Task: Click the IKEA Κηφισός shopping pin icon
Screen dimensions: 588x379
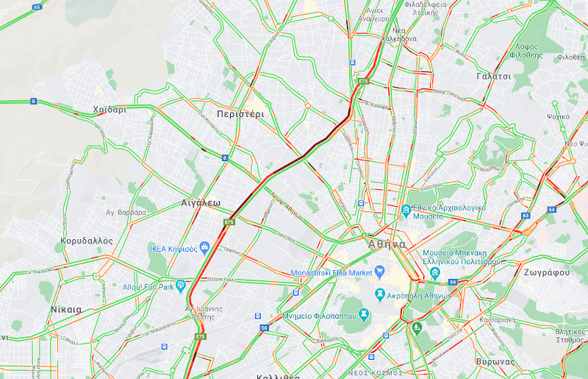Action: [x=204, y=248]
